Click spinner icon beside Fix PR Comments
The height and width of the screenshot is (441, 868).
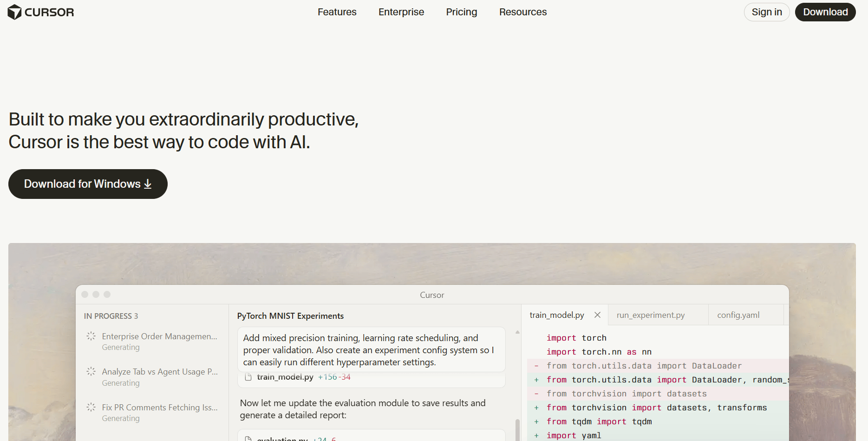[91, 407]
